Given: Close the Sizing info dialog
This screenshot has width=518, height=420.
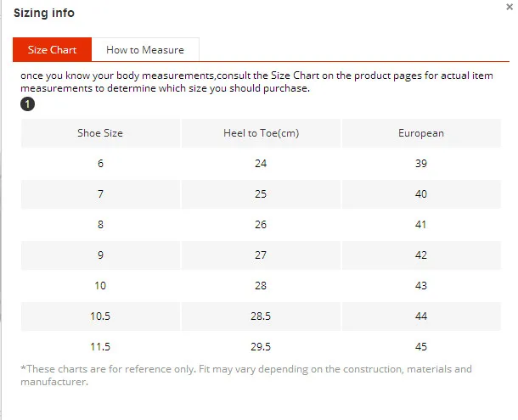Looking at the screenshot, I should pos(509,7).
